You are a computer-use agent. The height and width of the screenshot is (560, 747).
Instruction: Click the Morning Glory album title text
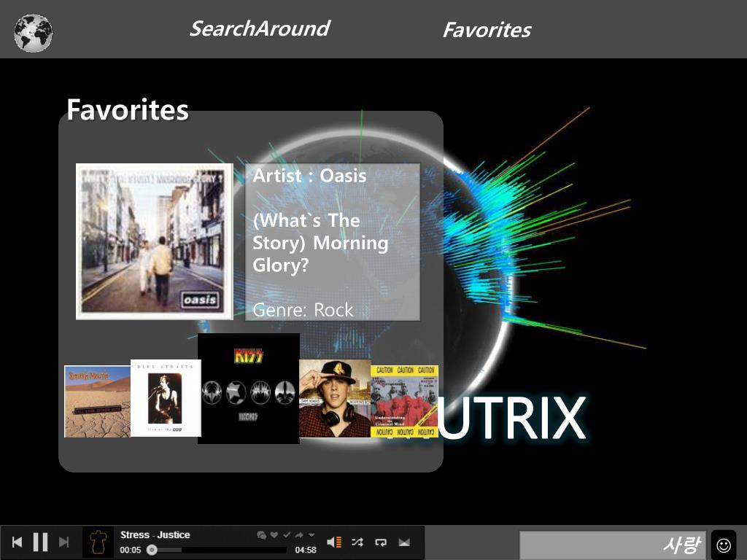(x=320, y=243)
